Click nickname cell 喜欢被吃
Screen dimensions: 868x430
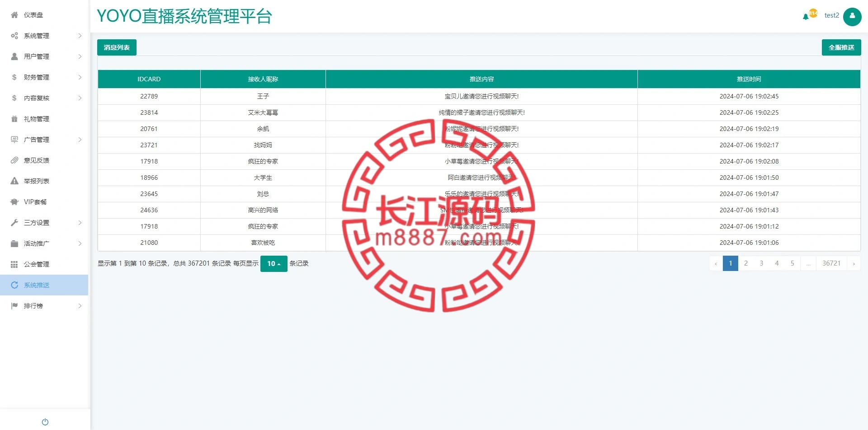point(263,243)
